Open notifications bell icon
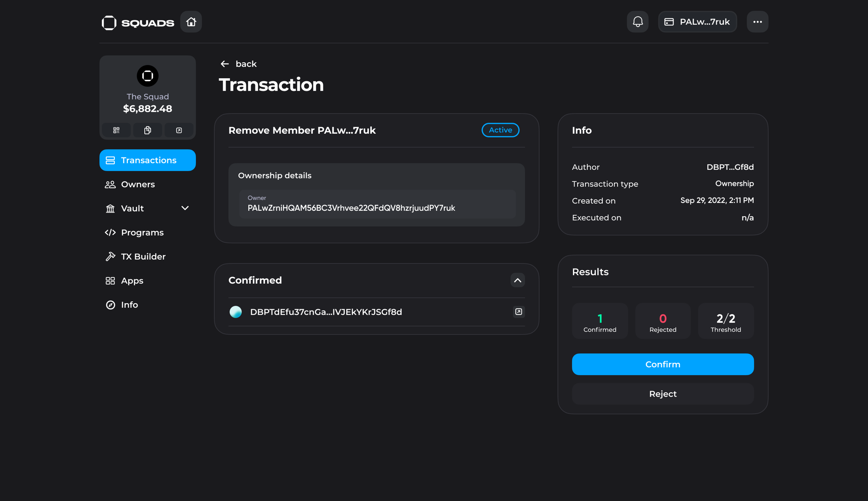The image size is (868, 501). coord(637,22)
